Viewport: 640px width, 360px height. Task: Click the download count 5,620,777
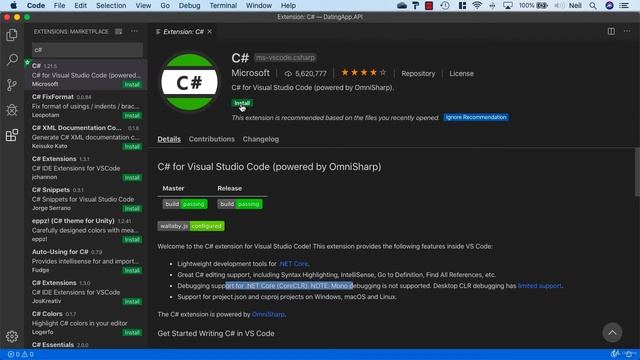coord(306,73)
